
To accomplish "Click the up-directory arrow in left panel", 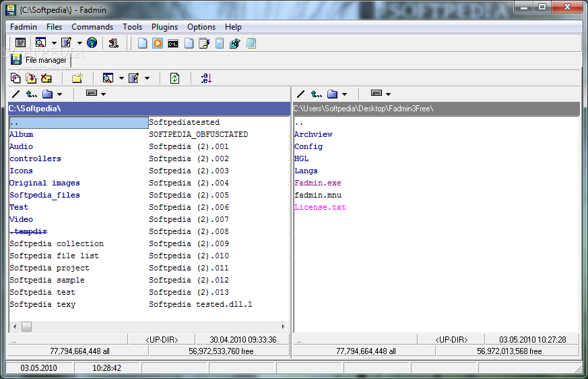I will pyautogui.click(x=32, y=94).
